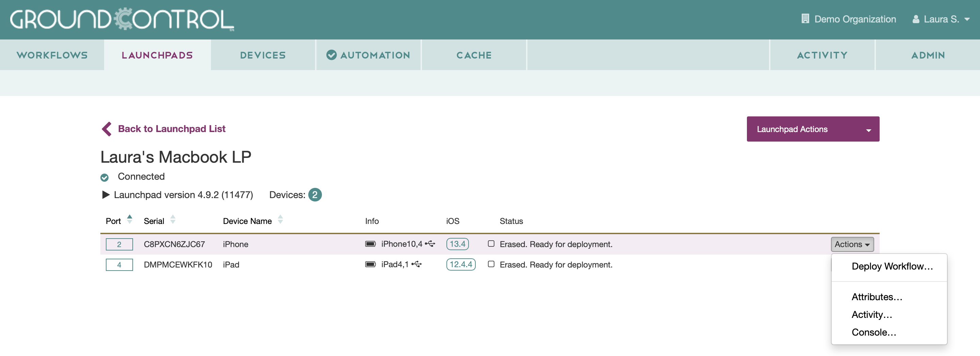Expand Launchpad version details triangle
This screenshot has width=980, height=356.
(106, 195)
